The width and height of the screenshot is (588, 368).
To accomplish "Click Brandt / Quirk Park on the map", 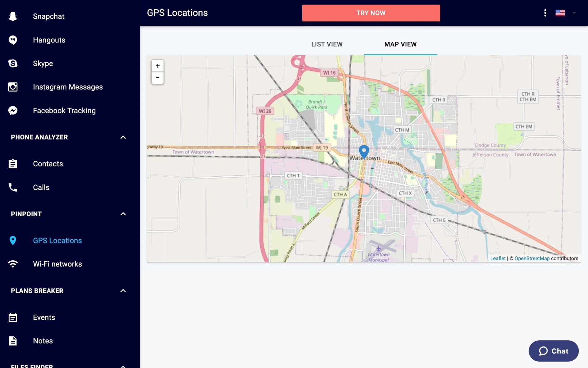I will tap(317, 104).
